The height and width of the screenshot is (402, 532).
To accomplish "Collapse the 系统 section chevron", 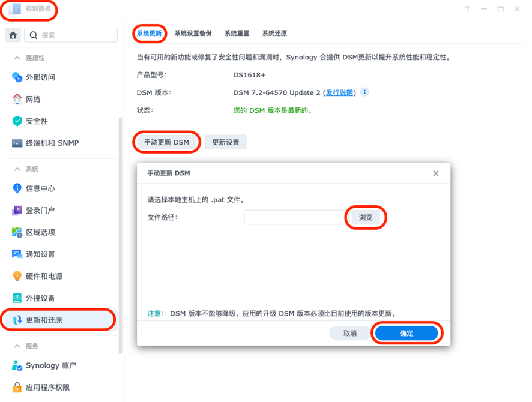I will click(x=17, y=169).
